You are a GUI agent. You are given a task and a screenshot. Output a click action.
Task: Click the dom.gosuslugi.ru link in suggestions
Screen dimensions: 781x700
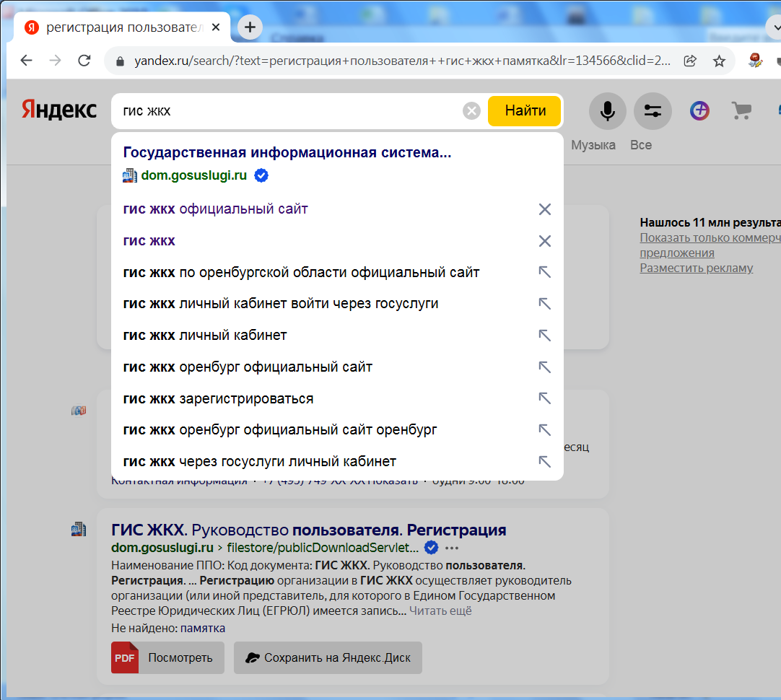193,175
